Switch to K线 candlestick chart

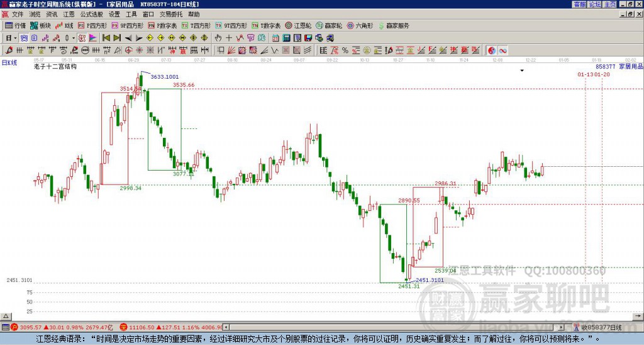64,25
